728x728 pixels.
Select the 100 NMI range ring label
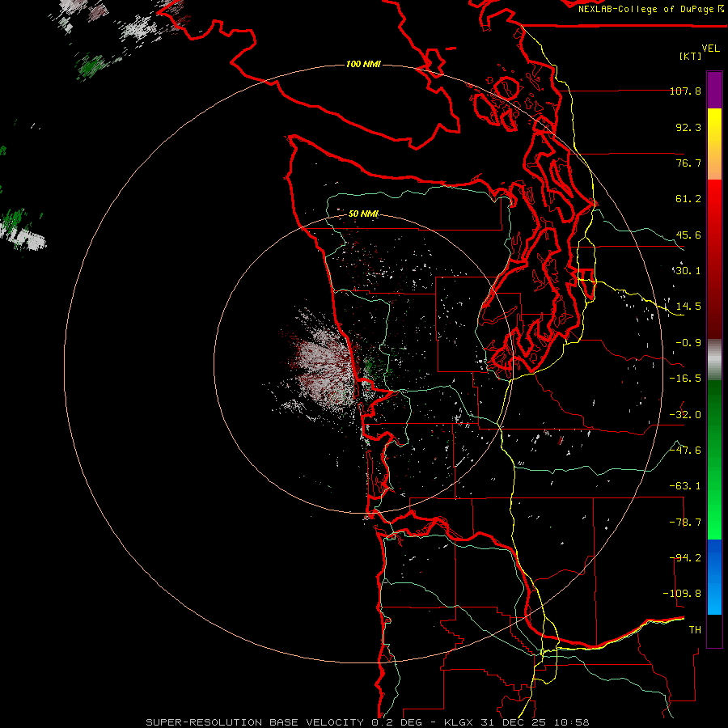tap(363, 64)
